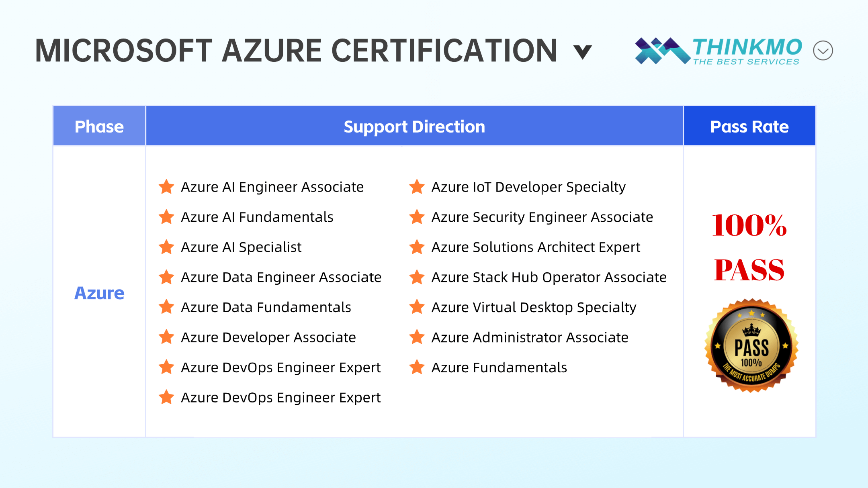Select the Pass Rate column header
Viewport: 868px width, 488px height.
click(x=749, y=127)
